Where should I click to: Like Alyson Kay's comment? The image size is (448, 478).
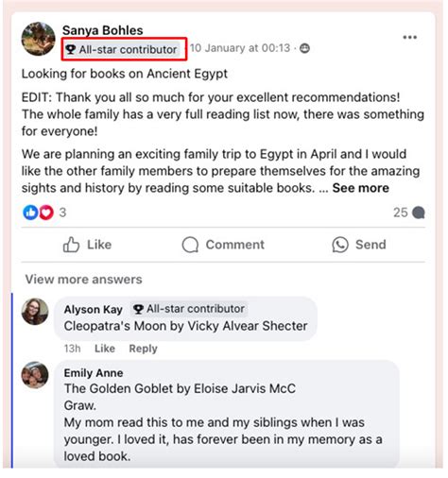105,349
